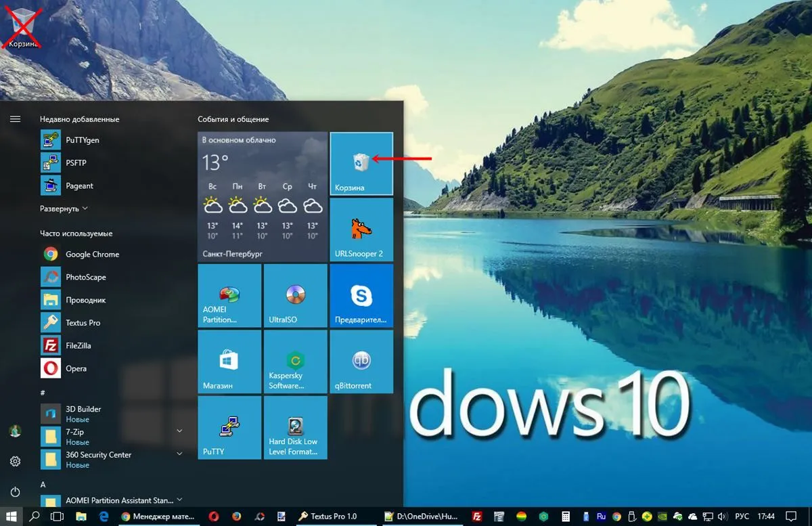Open Action Center notifications icon

coord(790,517)
